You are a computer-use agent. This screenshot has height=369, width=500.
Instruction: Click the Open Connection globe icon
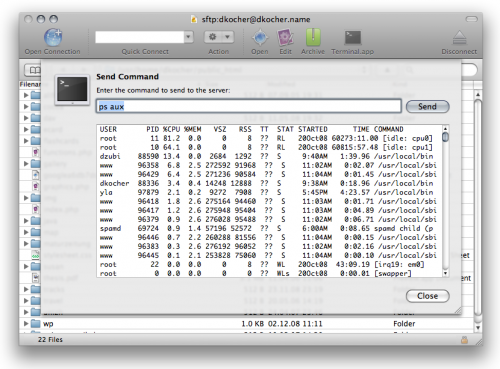(53, 37)
